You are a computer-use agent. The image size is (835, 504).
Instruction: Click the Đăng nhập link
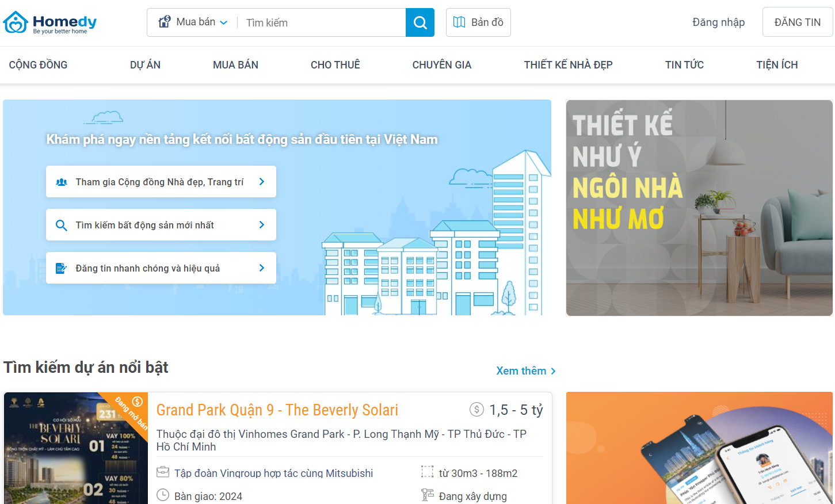[x=718, y=22]
